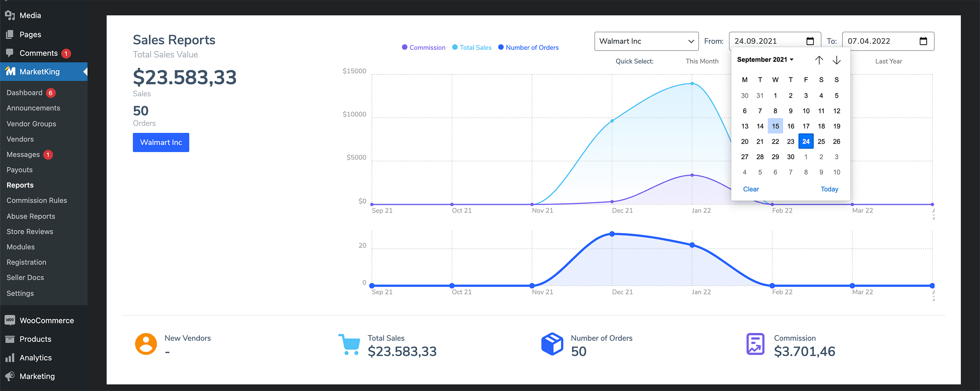Open Commission Rules in MarketKing menu
This screenshot has width=980, height=391.
point(37,200)
